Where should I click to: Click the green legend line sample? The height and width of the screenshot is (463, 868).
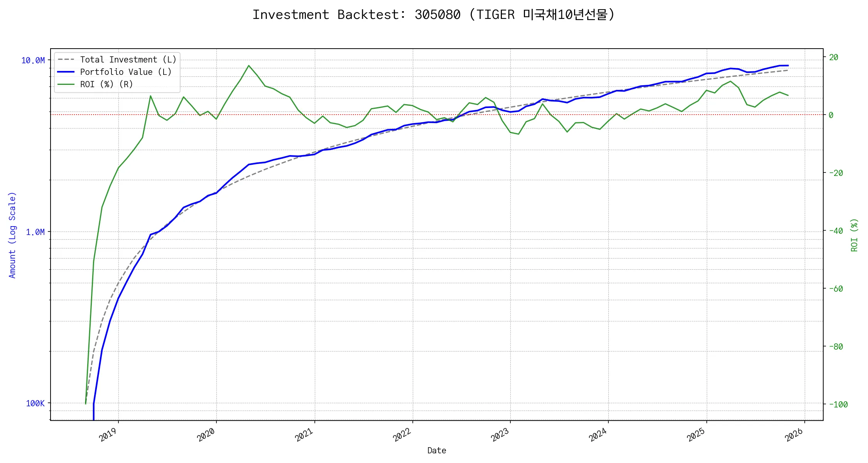66,84
